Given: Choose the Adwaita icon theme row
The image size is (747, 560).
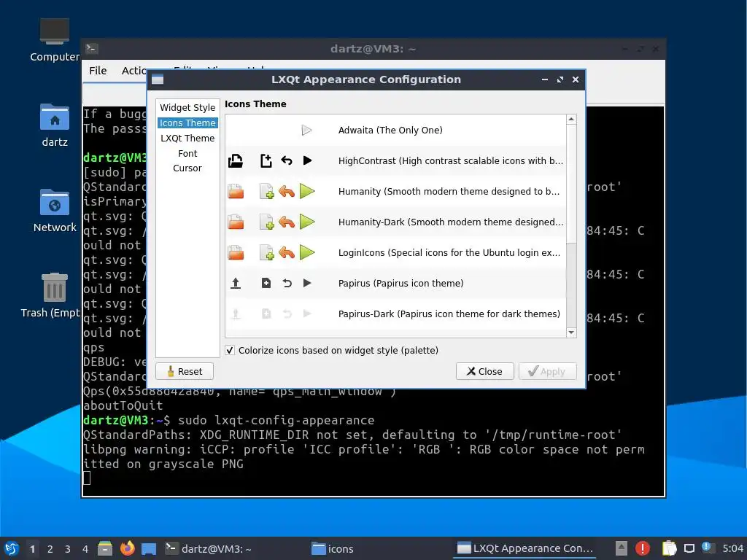Looking at the screenshot, I should [x=395, y=130].
